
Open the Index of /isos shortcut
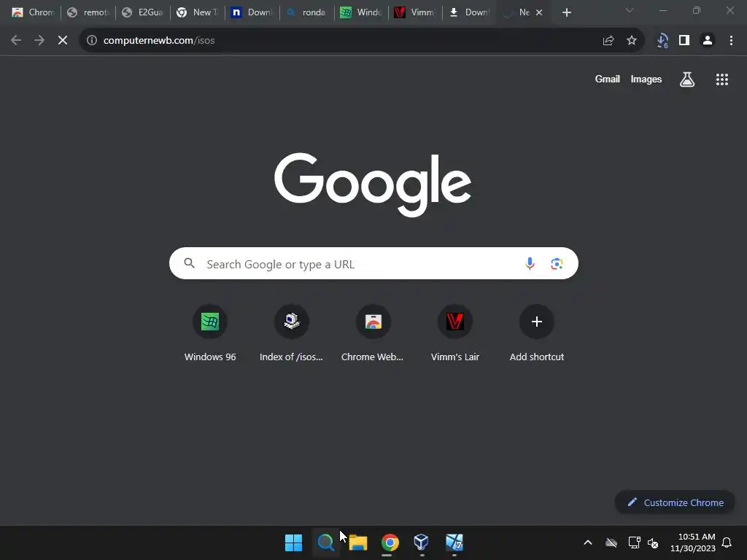point(292,333)
